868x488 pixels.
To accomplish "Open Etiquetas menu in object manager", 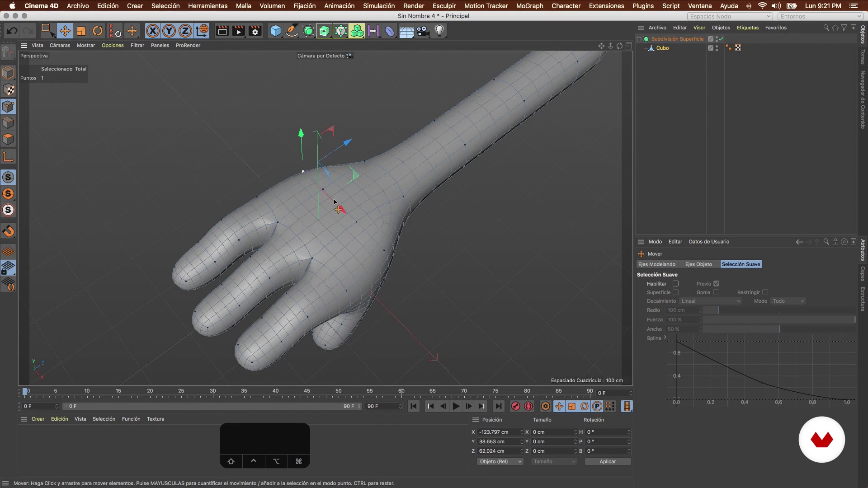I will [x=747, y=28].
